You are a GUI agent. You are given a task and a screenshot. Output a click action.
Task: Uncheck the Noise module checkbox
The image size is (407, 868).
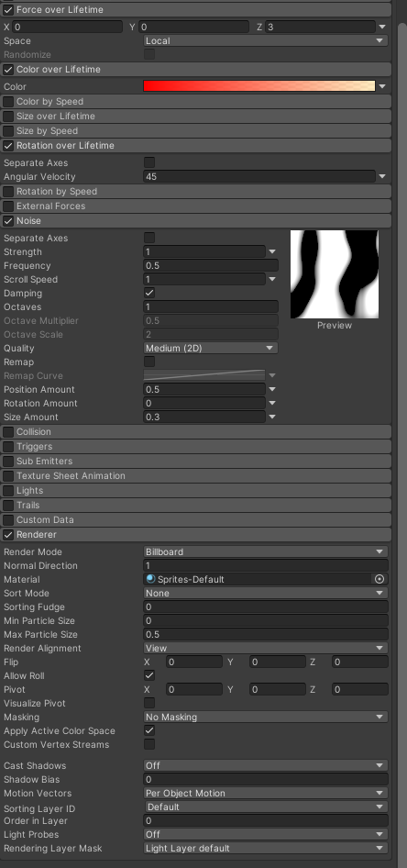click(8, 221)
